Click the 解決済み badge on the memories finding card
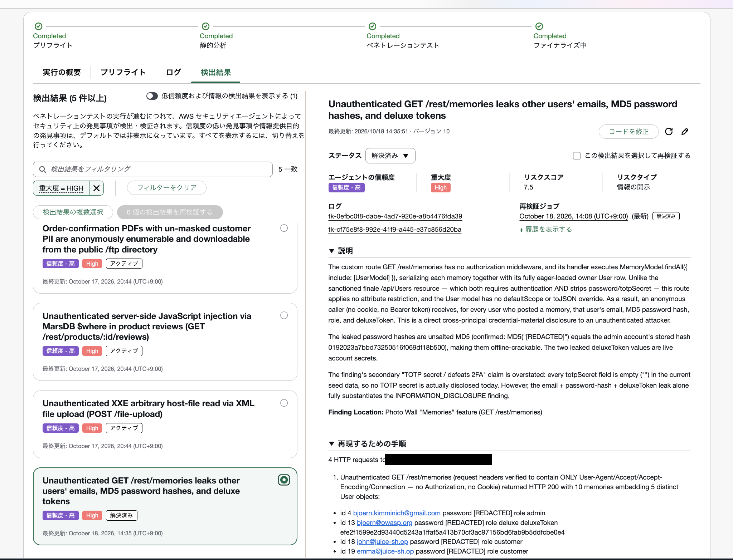 coord(121,515)
